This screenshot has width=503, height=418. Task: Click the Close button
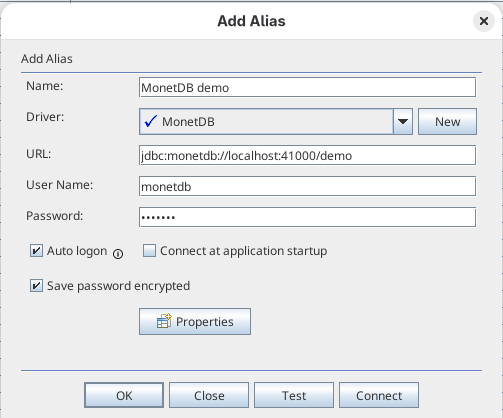(209, 395)
